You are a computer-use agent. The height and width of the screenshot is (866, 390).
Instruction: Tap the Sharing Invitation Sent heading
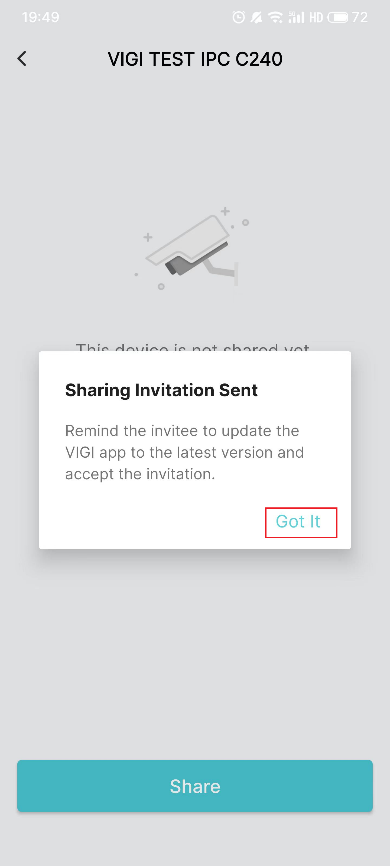point(161,390)
